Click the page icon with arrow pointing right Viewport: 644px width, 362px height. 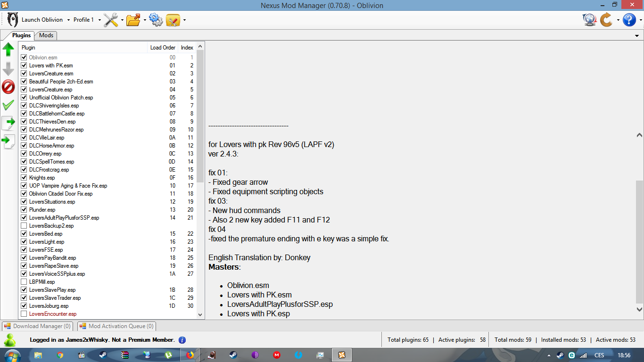(x=8, y=123)
